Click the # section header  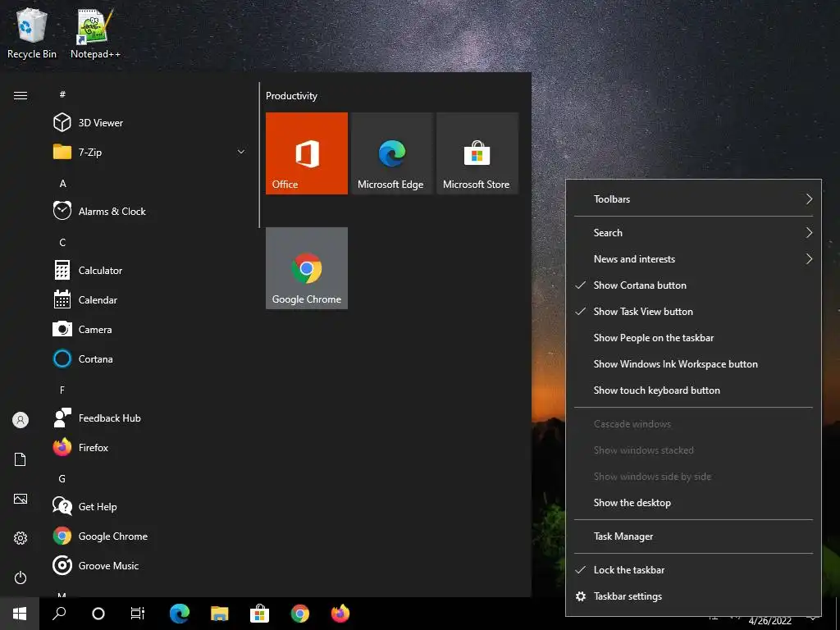62,94
